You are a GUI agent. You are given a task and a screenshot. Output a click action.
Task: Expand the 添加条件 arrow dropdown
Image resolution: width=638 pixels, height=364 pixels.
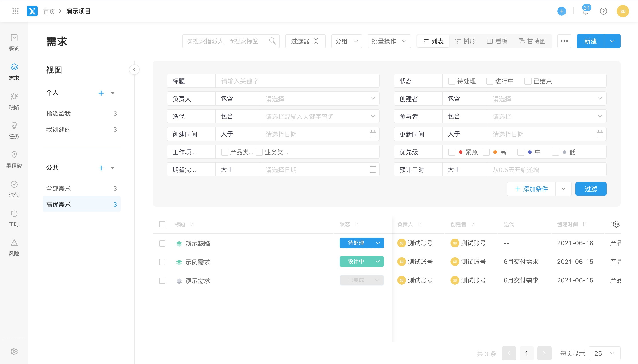[563, 189]
